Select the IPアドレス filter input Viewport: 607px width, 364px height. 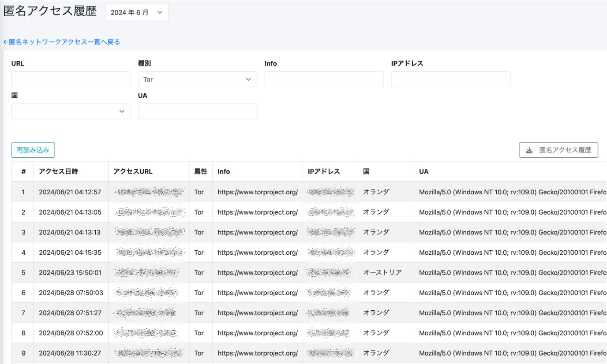tap(450, 80)
